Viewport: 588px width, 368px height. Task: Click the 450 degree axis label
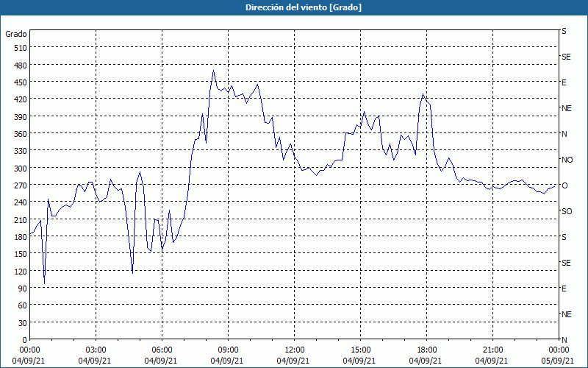coord(21,82)
